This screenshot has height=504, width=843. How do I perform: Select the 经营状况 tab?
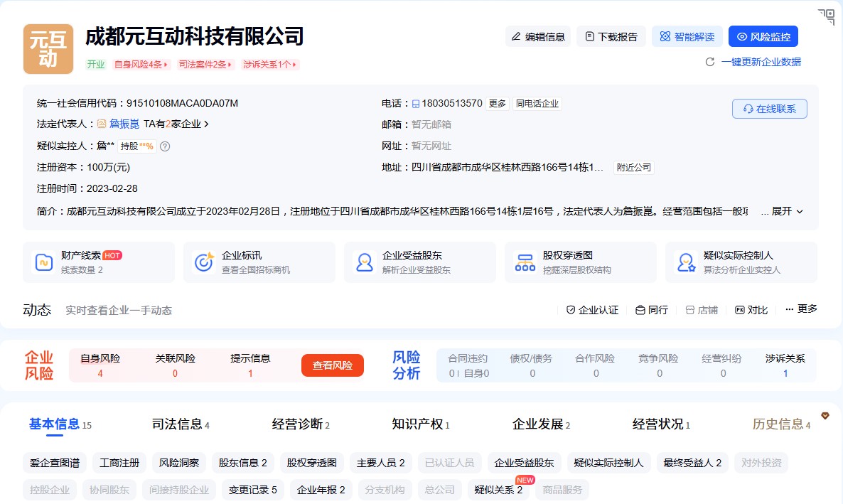(x=661, y=424)
